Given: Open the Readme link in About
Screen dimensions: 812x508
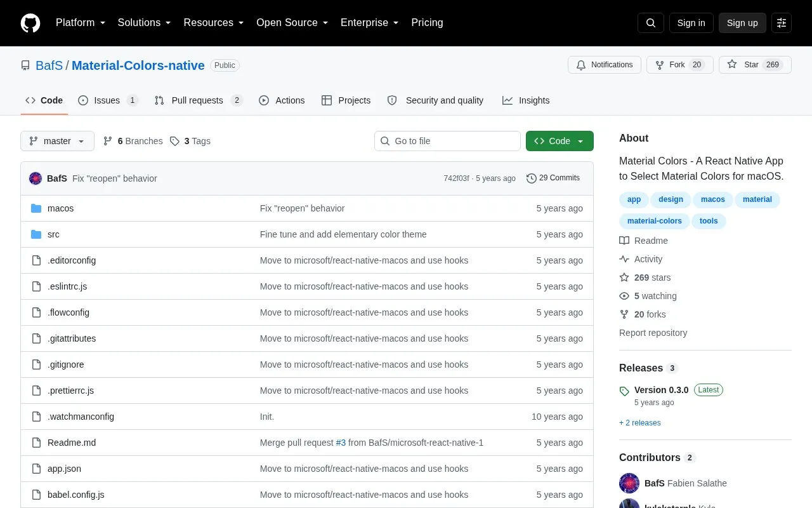Looking at the screenshot, I should coord(643,241).
